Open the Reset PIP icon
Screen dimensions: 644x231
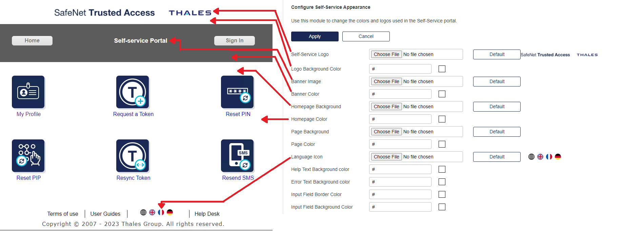tap(28, 156)
